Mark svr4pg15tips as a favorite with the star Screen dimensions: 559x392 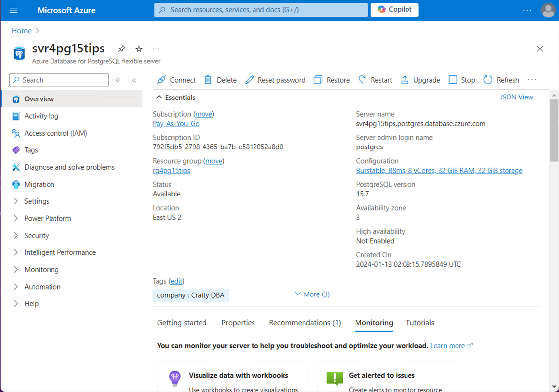[x=139, y=49]
